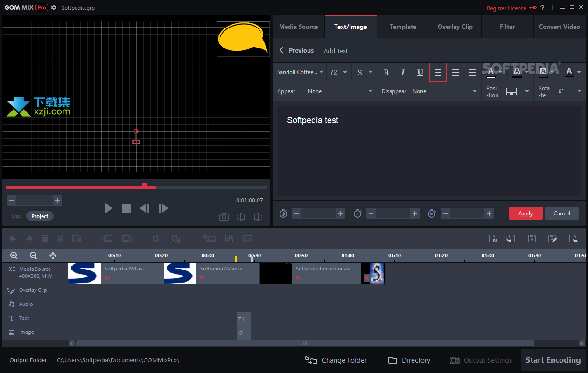
Task: Open the Template tab
Action: click(403, 27)
